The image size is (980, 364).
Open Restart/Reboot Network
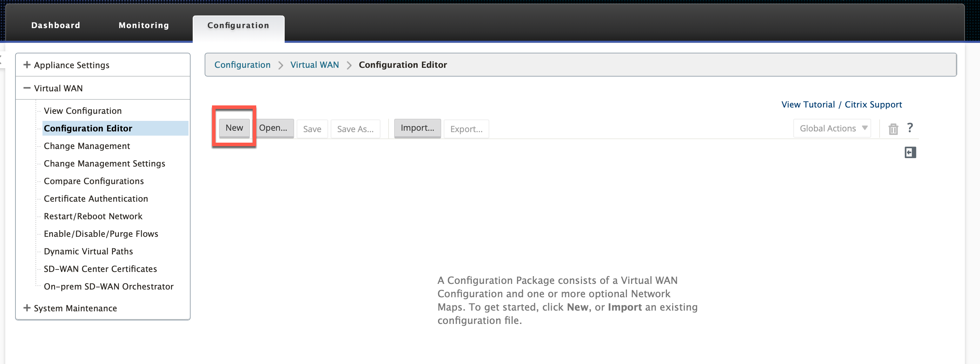(x=93, y=216)
